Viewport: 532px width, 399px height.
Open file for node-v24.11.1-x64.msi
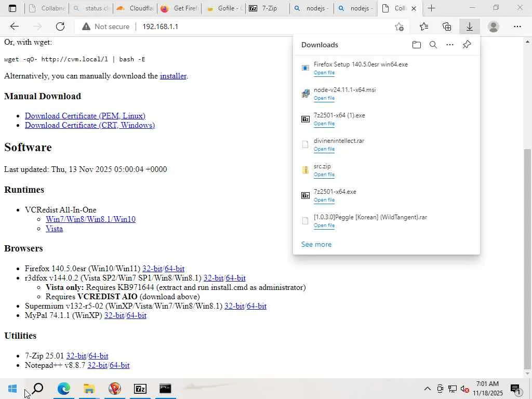[324, 98]
